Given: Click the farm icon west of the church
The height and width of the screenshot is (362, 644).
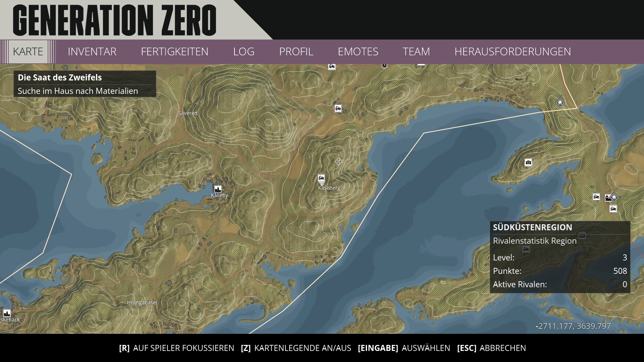Looking at the screenshot, I should [x=596, y=197].
